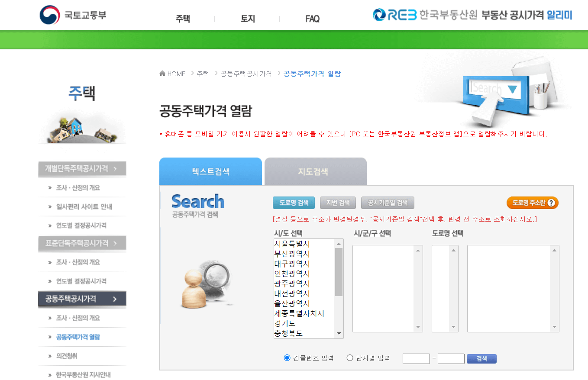Click the 국토교통부 ministry logo
This screenshot has width=588, height=380.
tap(73, 14)
